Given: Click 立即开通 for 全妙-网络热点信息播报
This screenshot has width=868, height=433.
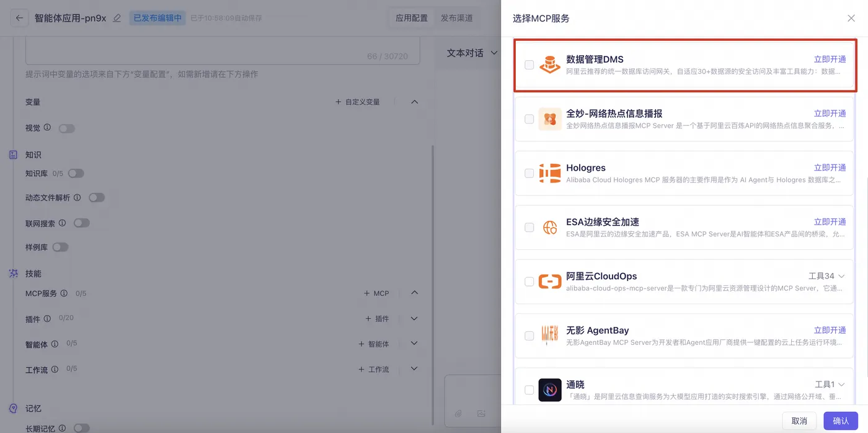Looking at the screenshot, I should coord(830,114).
